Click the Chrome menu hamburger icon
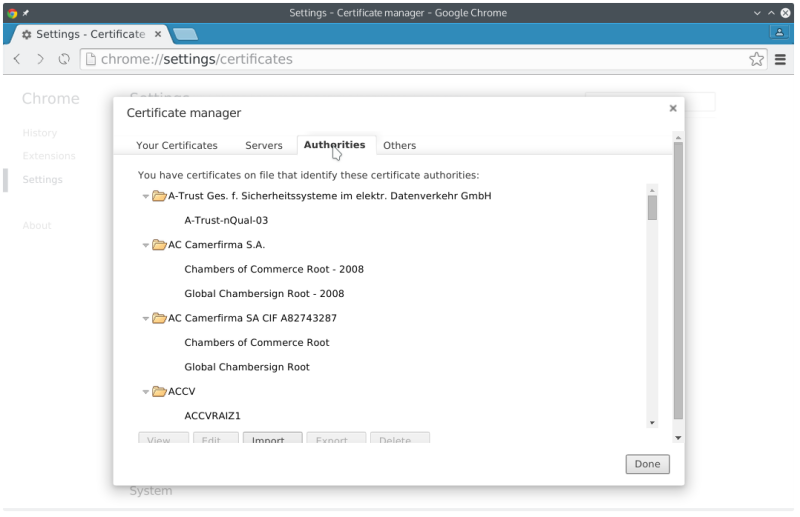The width and height of the screenshot is (800, 517). 781,59
